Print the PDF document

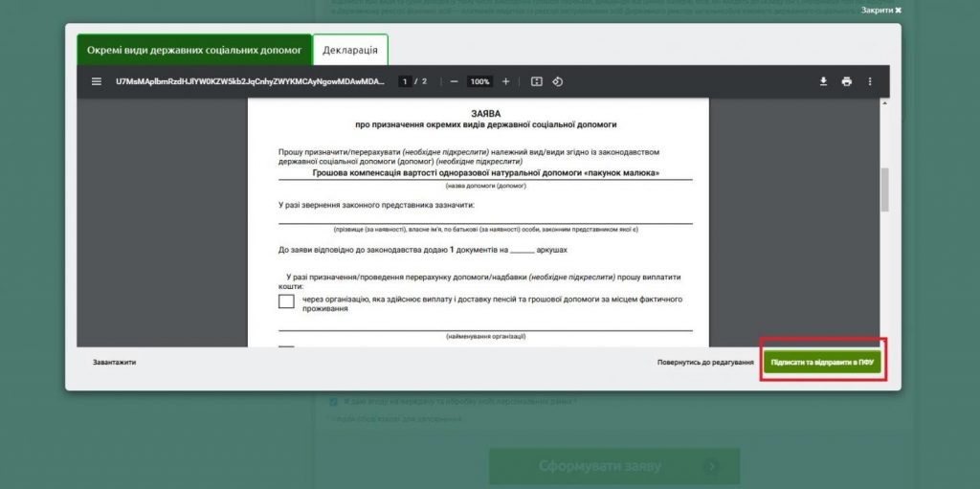(846, 81)
